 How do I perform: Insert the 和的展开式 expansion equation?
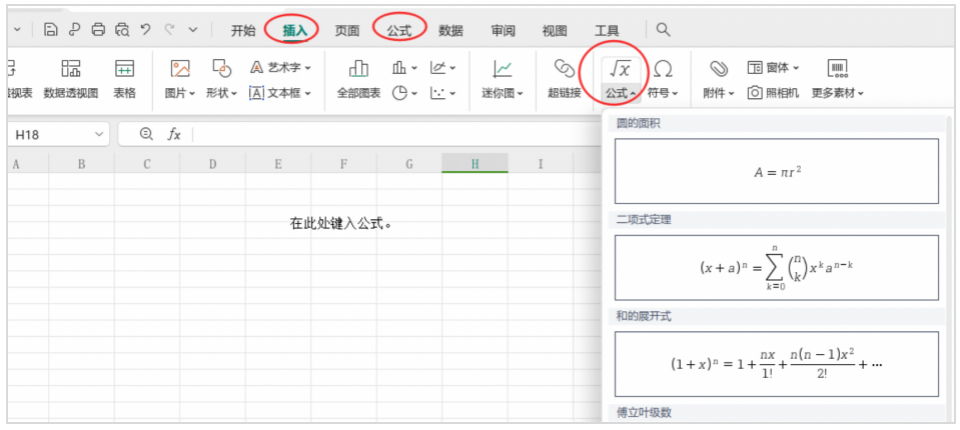click(x=776, y=364)
